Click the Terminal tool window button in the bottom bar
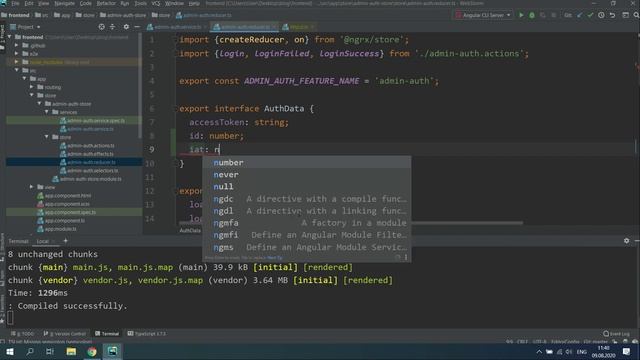This screenshot has height=360, width=640. click(107, 333)
